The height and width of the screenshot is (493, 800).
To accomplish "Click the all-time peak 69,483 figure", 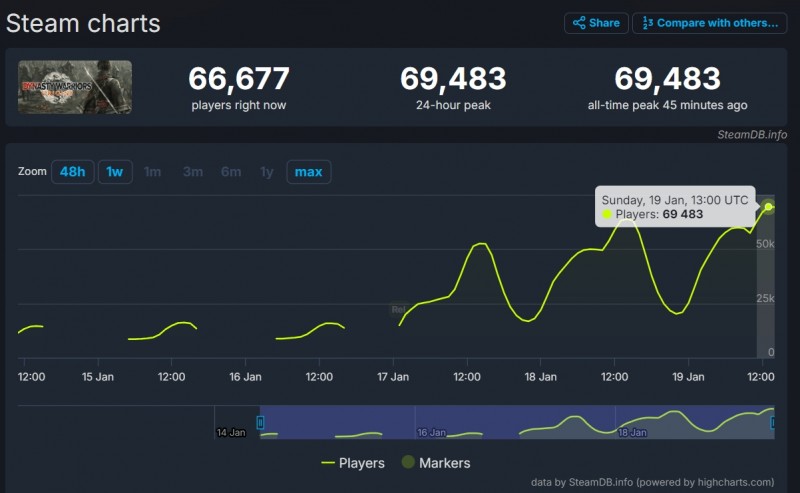I will tap(667, 78).
